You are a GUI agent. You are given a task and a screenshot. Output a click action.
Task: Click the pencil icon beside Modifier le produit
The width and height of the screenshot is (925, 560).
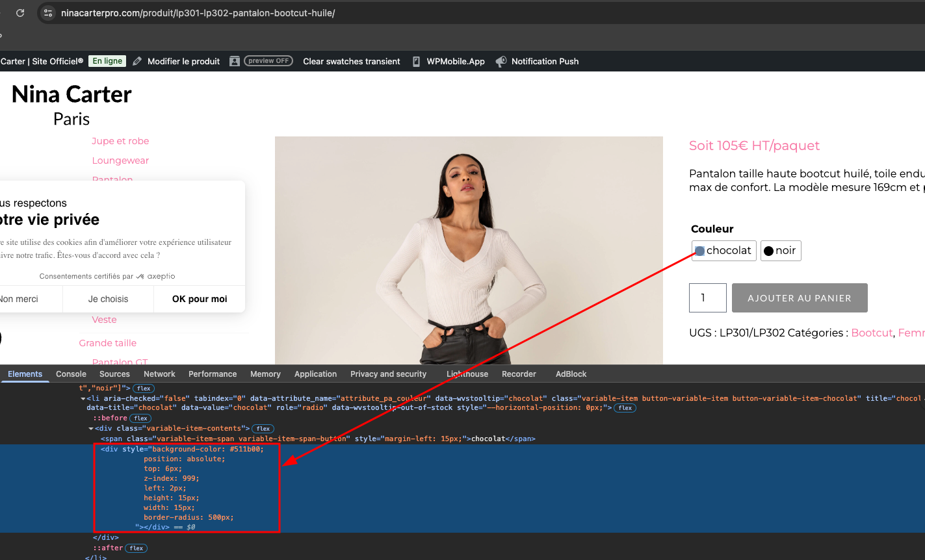[x=137, y=61]
